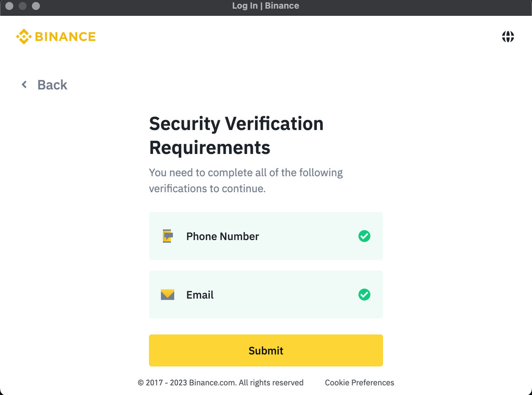This screenshot has width=532, height=395.
Task: Click the Security Verification Requirements heading
Action: 236,135
